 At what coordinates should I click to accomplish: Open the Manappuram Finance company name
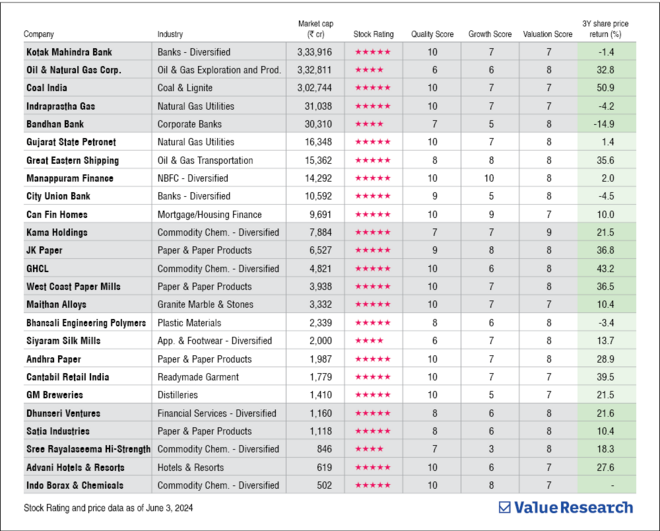[x=70, y=178]
